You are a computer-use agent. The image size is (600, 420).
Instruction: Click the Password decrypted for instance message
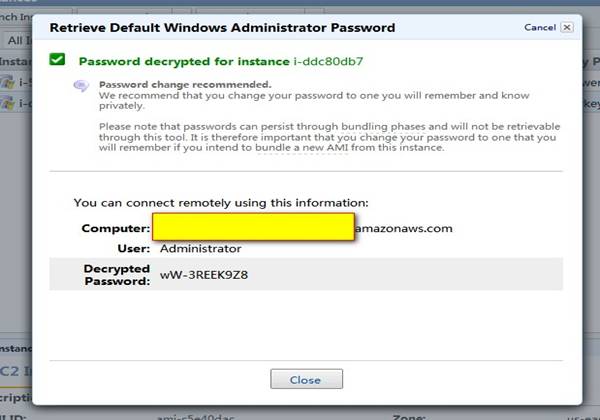coord(184,61)
